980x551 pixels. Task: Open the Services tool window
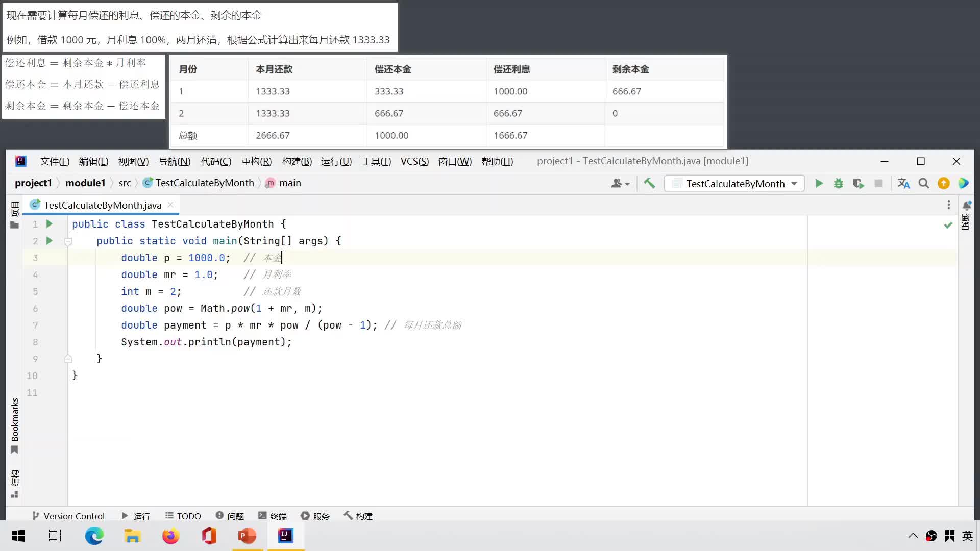coord(315,516)
